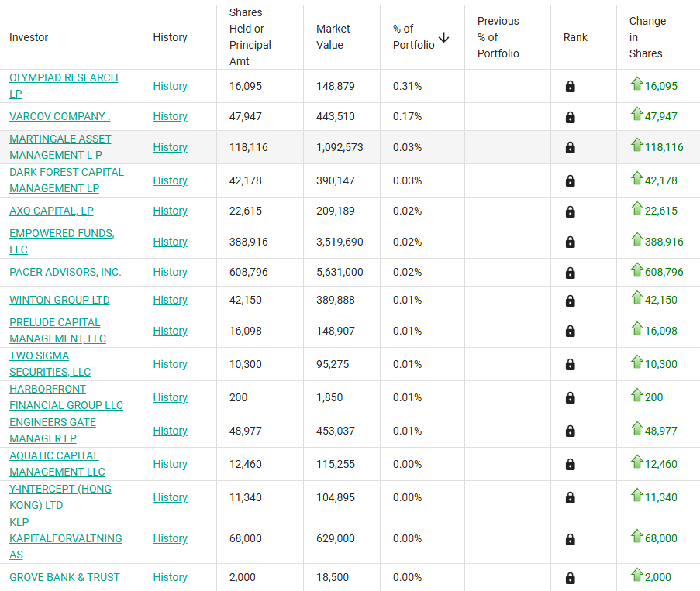View History for Grove Bank & Trust
This screenshot has width=700, height=591.
click(x=170, y=577)
